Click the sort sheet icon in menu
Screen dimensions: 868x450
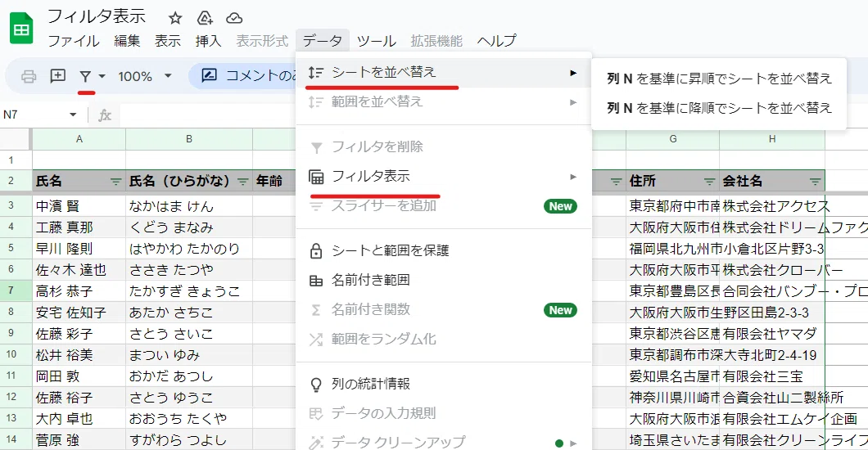(316, 73)
